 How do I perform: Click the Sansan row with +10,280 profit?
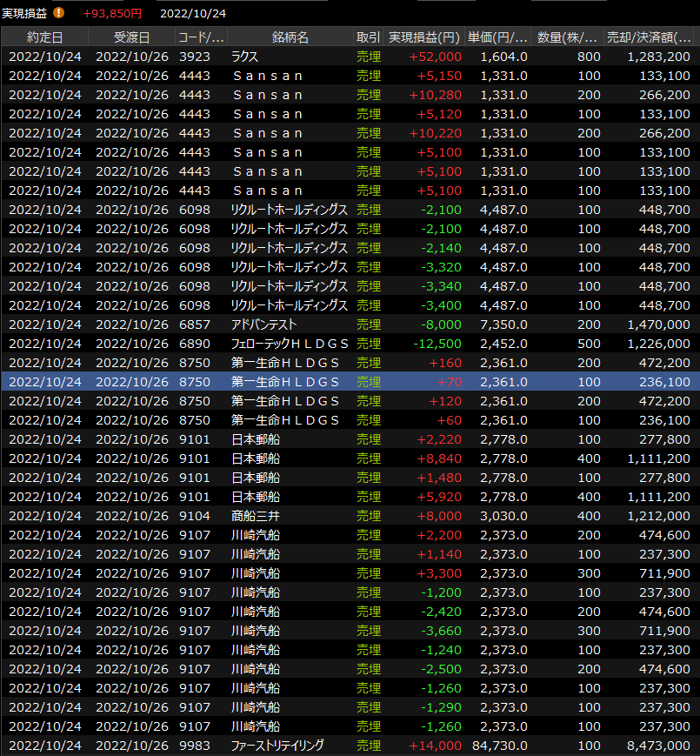(348, 95)
